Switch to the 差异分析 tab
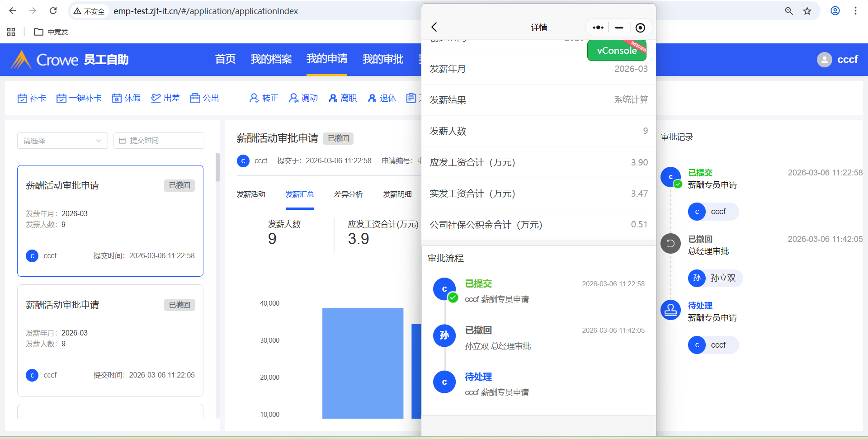This screenshot has height=439, width=868. tap(348, 194)
